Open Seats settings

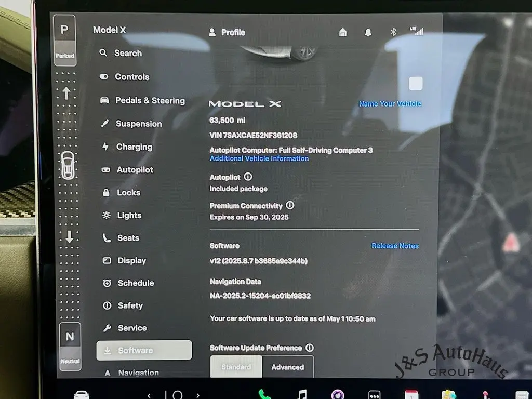121,238
